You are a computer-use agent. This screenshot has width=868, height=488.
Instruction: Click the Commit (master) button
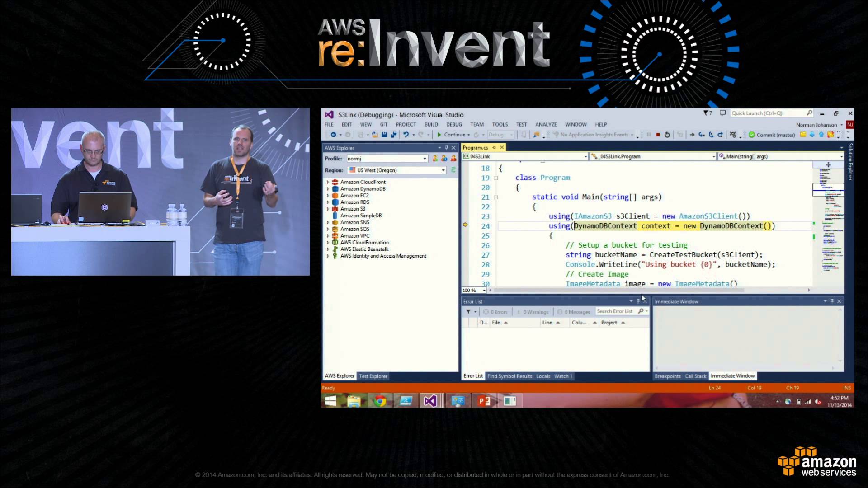click(x=772, y=135)
